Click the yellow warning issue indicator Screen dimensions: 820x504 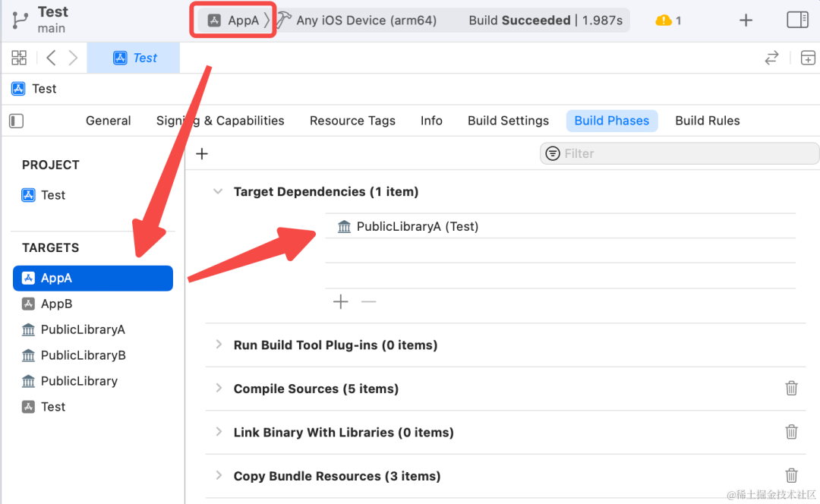click(668, 20)
